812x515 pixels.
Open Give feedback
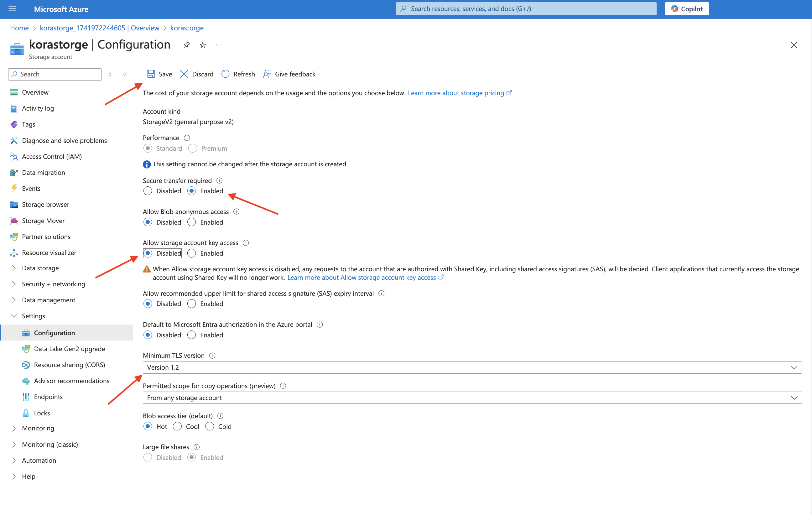(289, 74)
